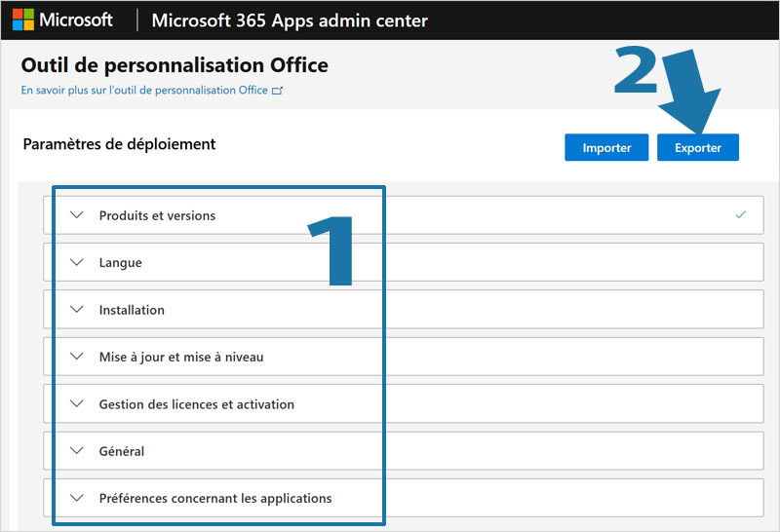Select the Langue section label
Screen dimensions: 780x532
pos(120,263)
